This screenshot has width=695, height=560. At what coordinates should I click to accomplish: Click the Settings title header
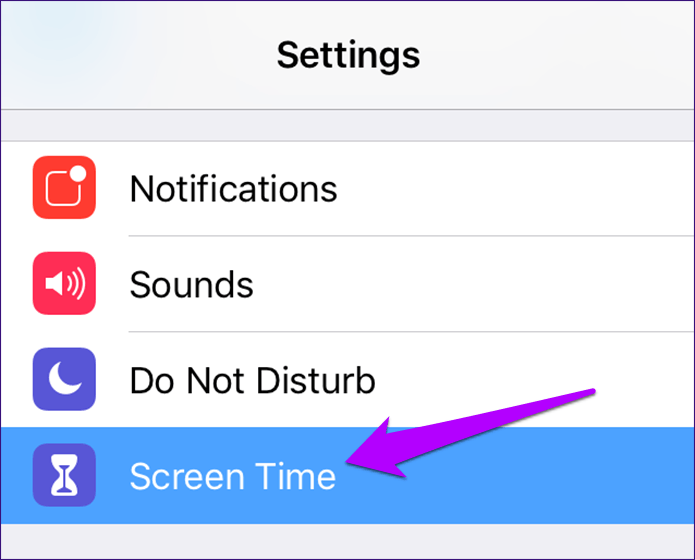point(348,55)
